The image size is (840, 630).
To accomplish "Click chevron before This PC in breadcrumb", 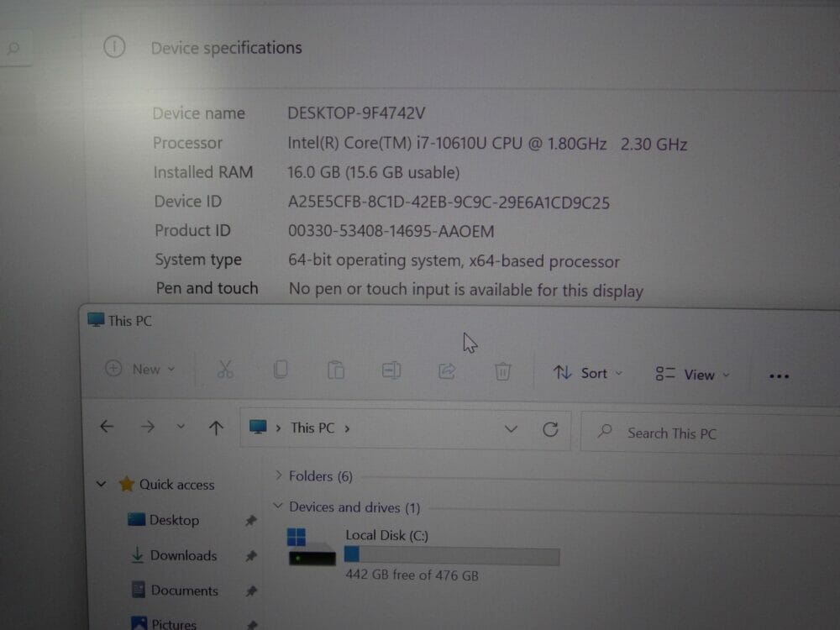I will [278, 428].
